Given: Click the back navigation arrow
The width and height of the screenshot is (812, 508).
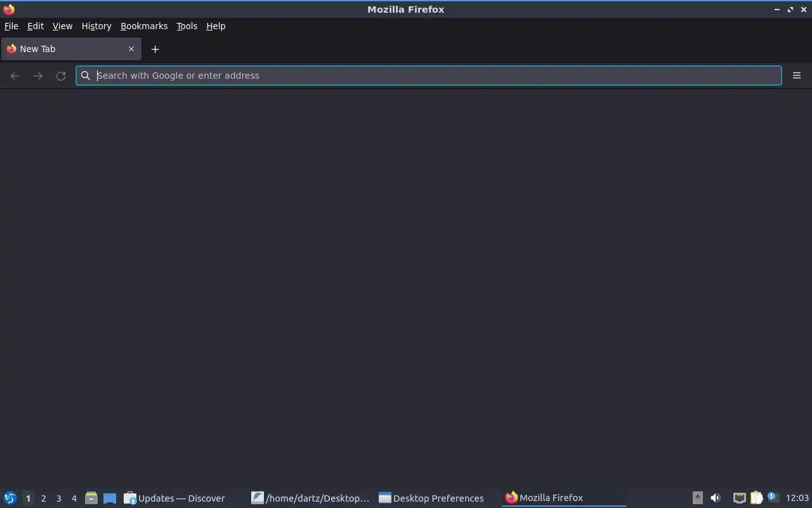Looking at the screenshot, I should point(15,76).
